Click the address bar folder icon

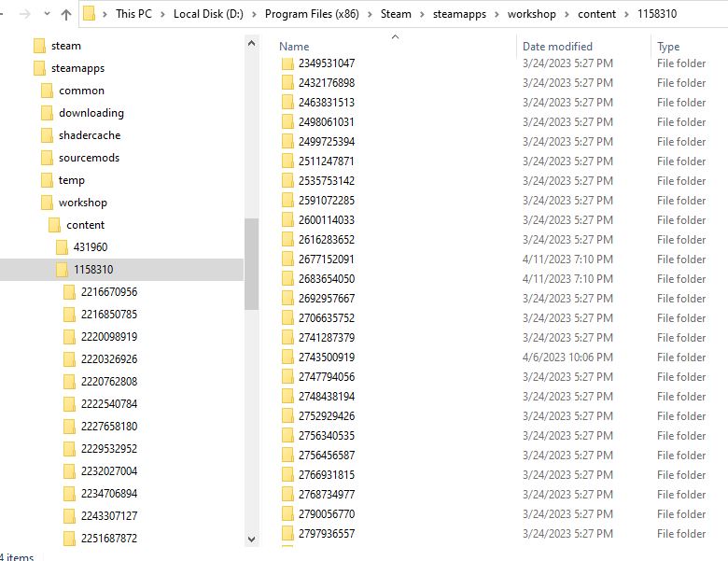coord(90,14)
